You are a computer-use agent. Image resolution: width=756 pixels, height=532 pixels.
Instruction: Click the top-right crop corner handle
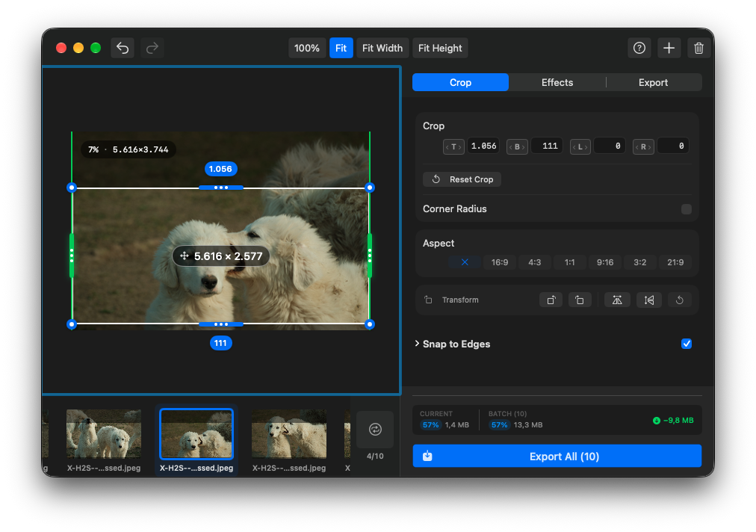[370, 188]
